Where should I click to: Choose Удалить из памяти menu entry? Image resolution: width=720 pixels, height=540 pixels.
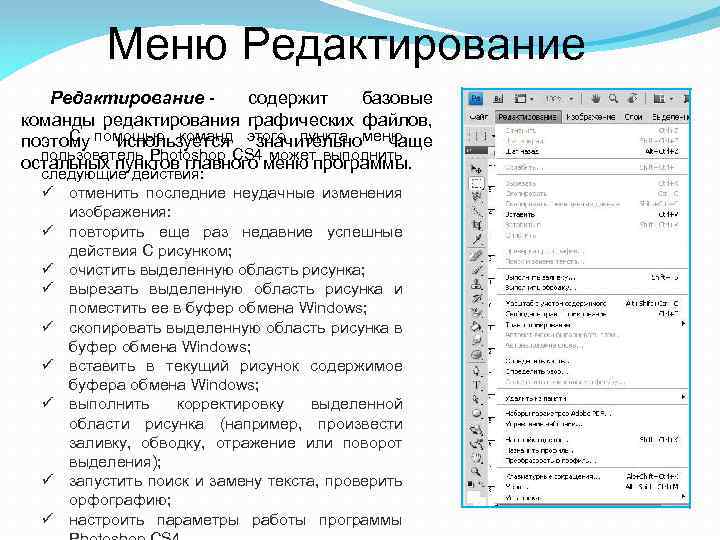tap(592, 398)
